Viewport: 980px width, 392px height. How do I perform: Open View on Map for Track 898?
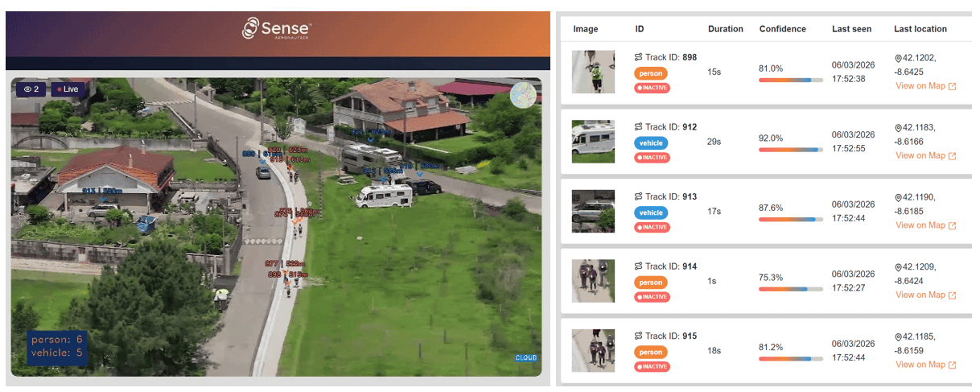926,86
